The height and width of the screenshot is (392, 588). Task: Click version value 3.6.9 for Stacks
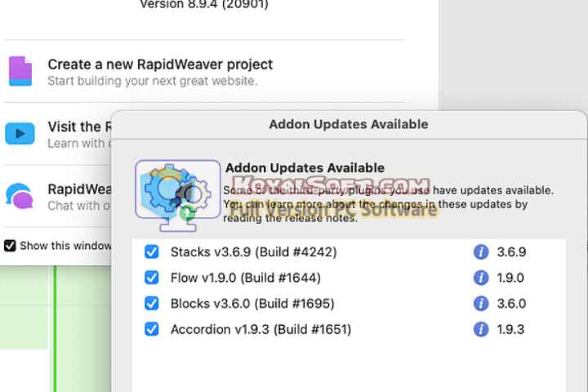(511, 252)
